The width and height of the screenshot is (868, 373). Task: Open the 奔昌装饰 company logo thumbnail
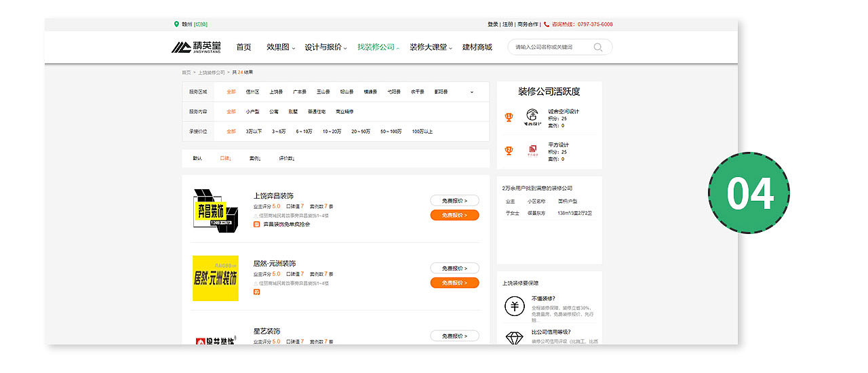click(216, 211)
